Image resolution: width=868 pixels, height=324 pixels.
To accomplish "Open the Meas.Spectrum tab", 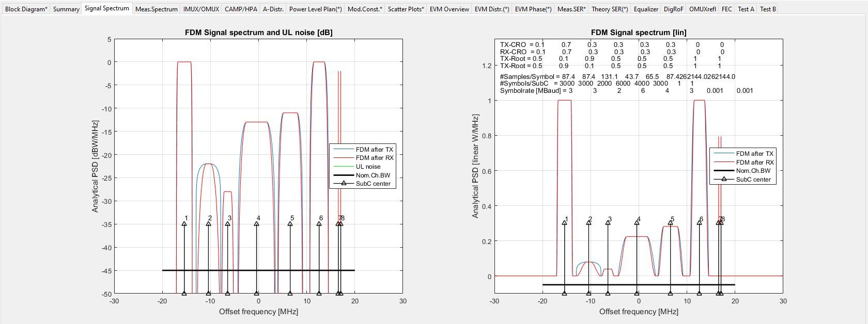I will (156, 9).
